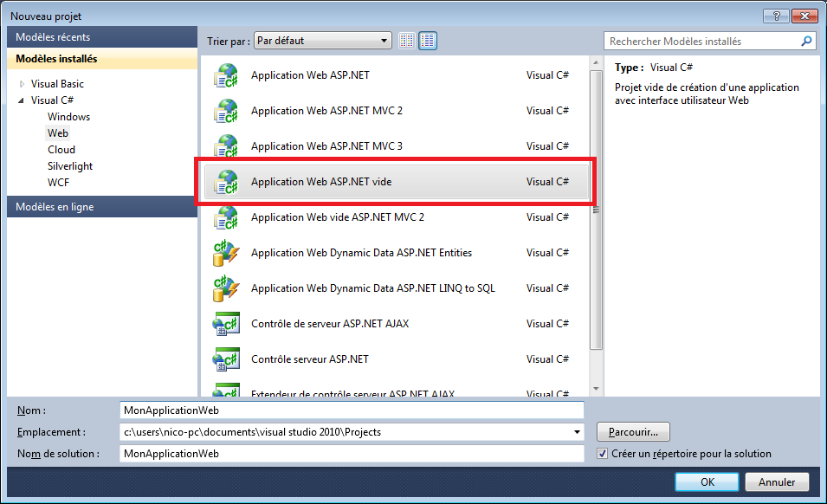The image size is (827, 504).
Task: Choose the Dynamic Data ASP.NET Entities icon
Action: coord(225,253)
